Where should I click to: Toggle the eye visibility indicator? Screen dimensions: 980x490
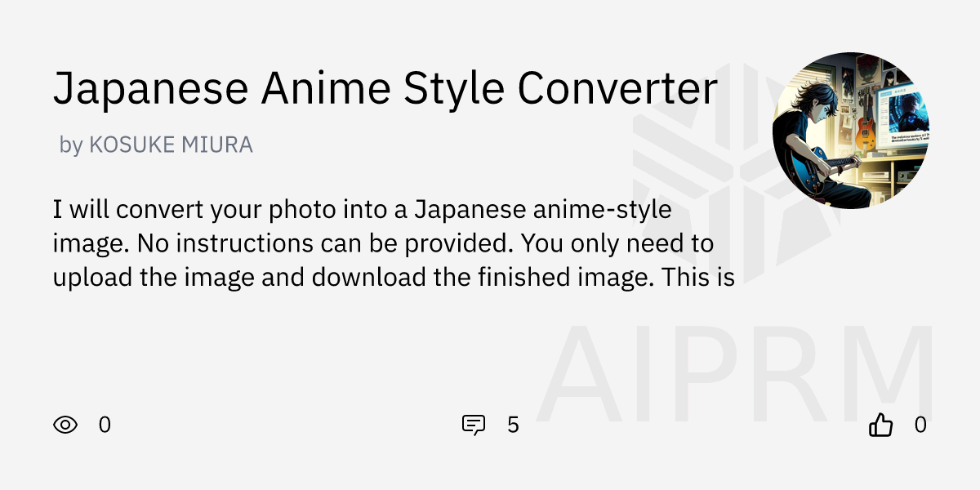(67, 425)
